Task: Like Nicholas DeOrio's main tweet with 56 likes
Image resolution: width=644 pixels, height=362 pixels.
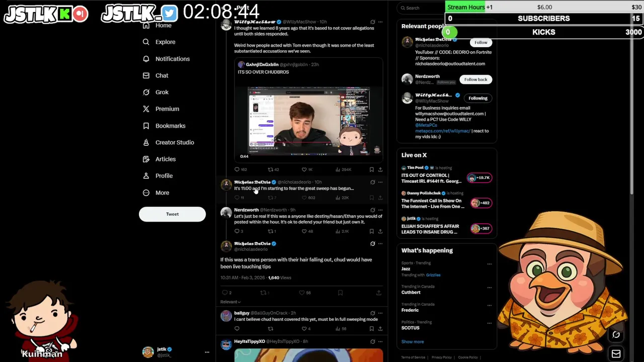Action: (x=302, y=293)
